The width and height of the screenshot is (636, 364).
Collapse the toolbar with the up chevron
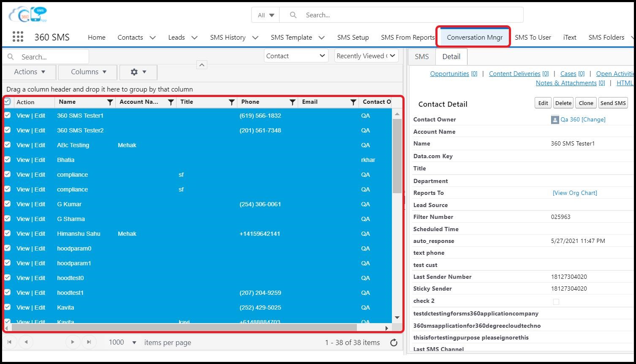pyautogui.click(x=202, y=65)
